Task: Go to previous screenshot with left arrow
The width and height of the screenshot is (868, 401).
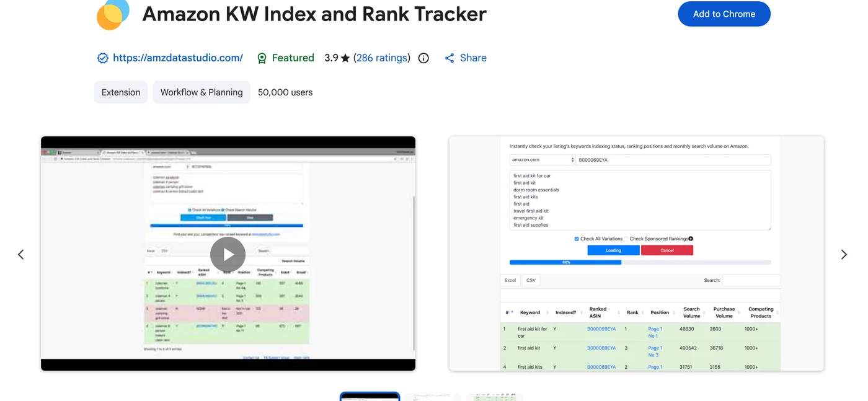Action: (x=20, y=254)
